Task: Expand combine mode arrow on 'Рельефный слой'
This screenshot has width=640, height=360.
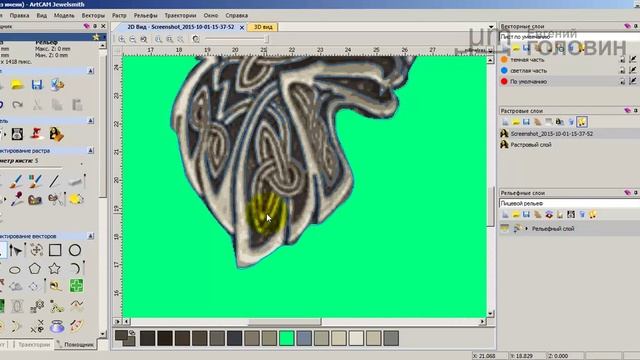Action: click(x=527, y=229)
